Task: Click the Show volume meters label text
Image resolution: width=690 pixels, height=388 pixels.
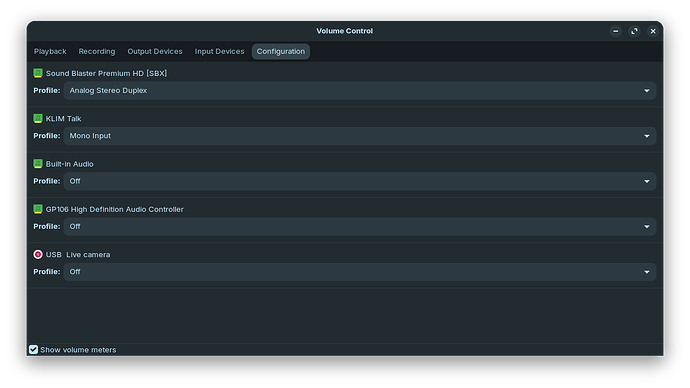Action: coord(78,350)
